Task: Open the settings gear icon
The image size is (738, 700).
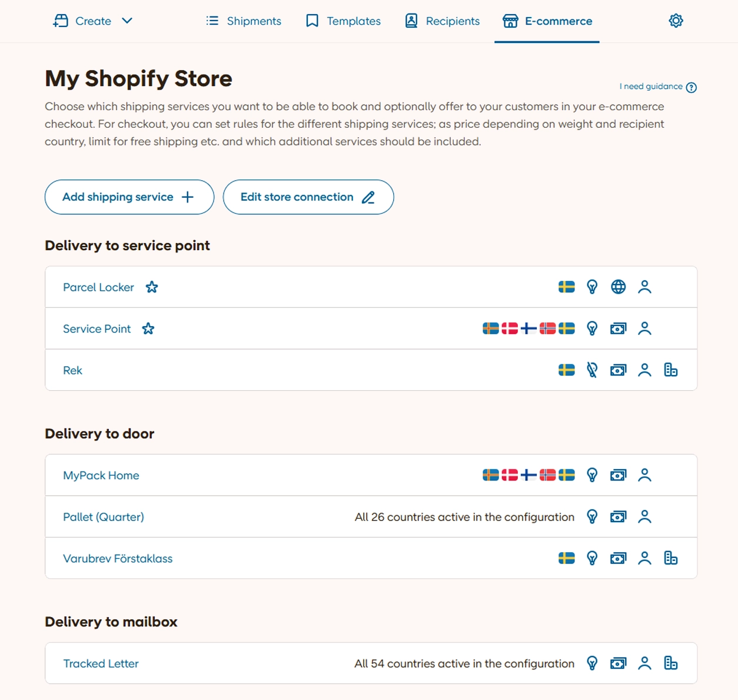Action: click(x=676, y=21)
